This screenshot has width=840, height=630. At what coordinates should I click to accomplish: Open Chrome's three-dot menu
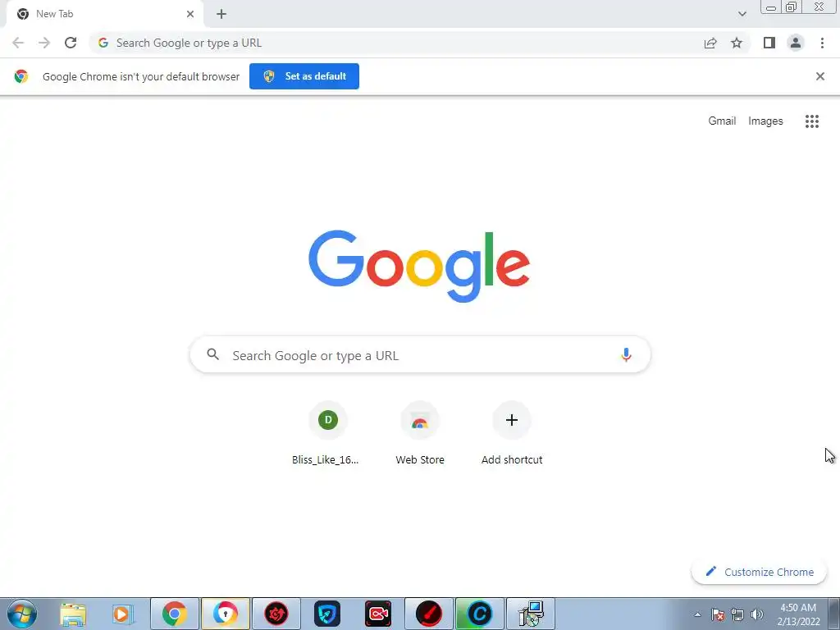[x=822, y=43]
